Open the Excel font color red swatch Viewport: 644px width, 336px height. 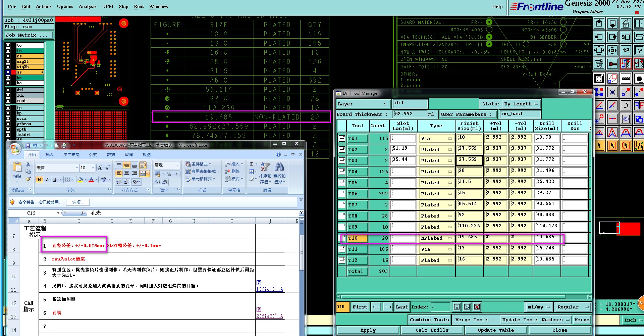point(91,180)
